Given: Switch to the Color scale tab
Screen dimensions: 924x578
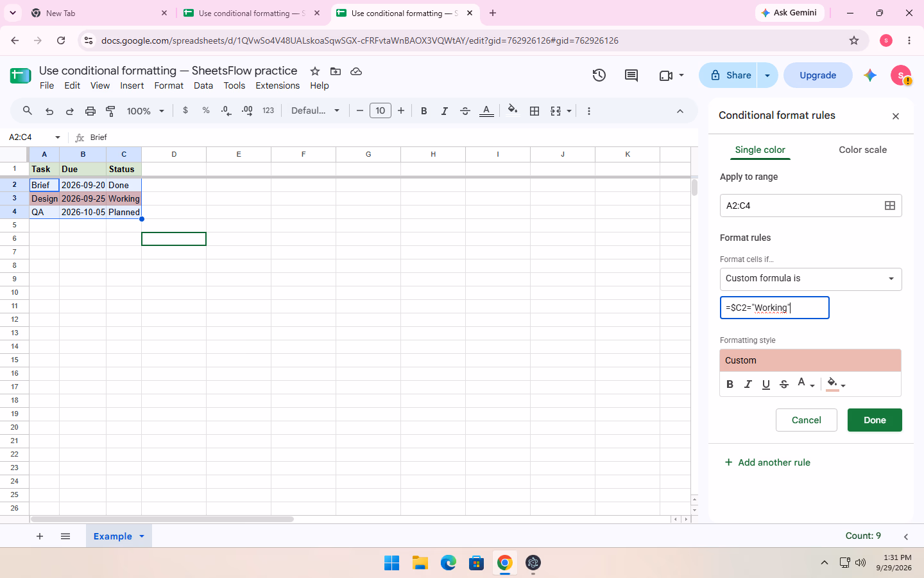Looking at the screenshot, I should click(862, 150).
